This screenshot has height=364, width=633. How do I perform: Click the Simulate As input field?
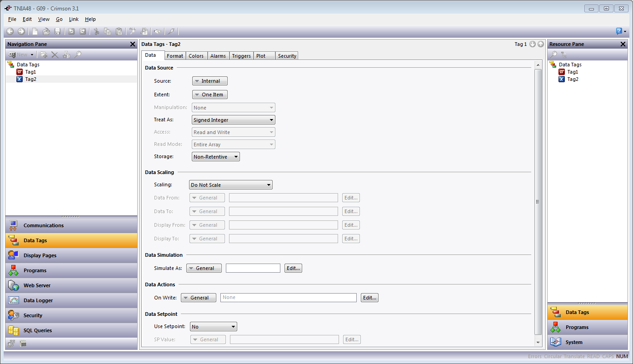253,268
